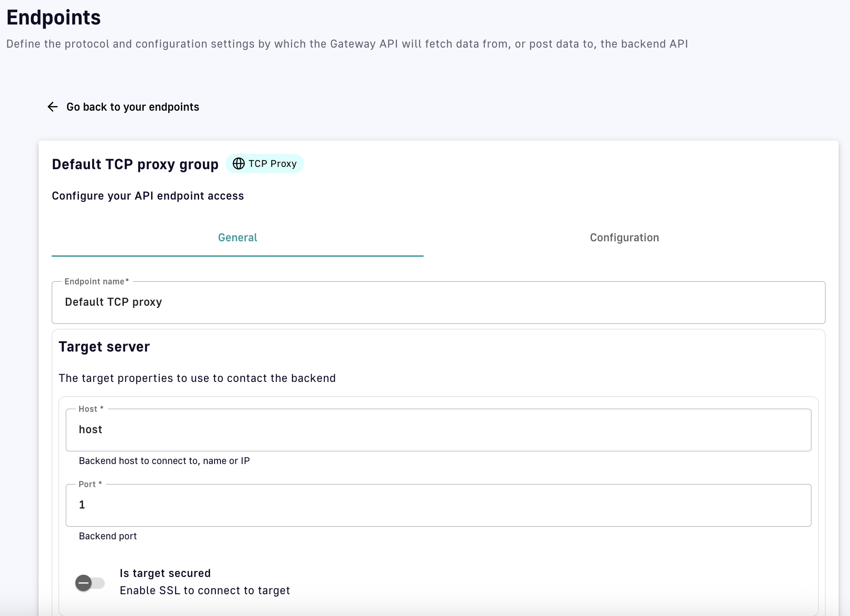Click the Backend host helper text

(x=164, y=461)
